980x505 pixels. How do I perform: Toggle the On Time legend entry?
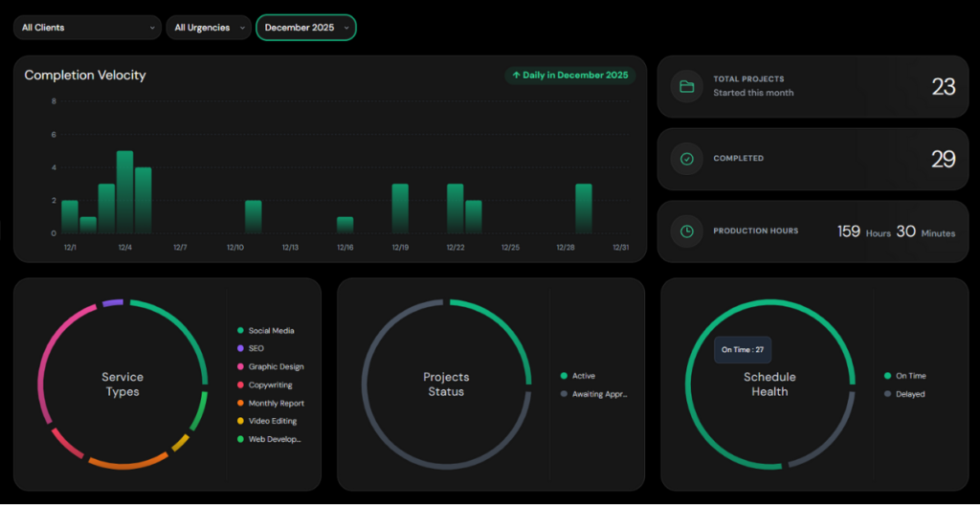click(x=910, y=376)
